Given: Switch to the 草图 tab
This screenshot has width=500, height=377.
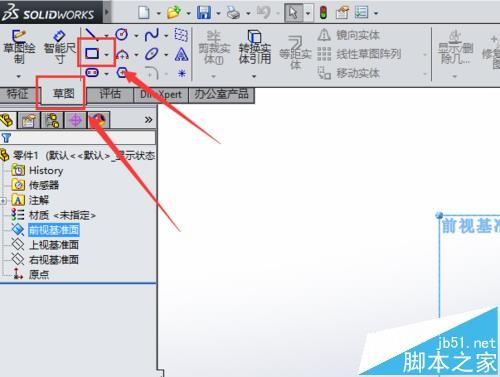Looking at the screenshot, I should (x=63, y=94).
